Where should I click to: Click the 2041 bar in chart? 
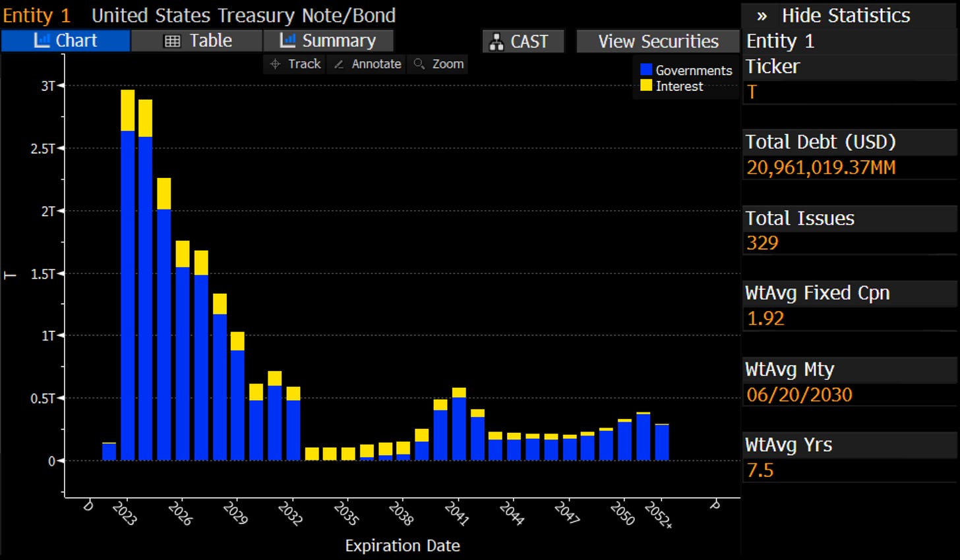pyautogui.click(x=459, y=424)
